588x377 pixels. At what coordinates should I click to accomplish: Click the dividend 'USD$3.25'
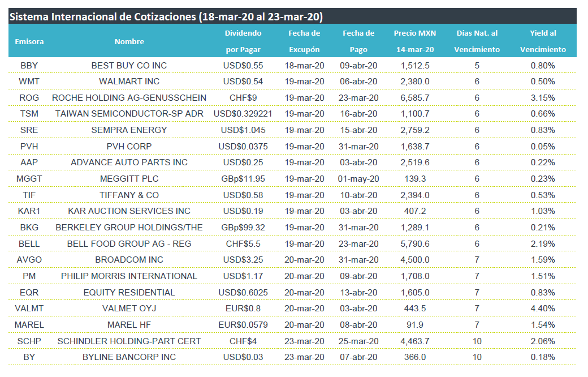pyautogui.click(x=243, y=260)
